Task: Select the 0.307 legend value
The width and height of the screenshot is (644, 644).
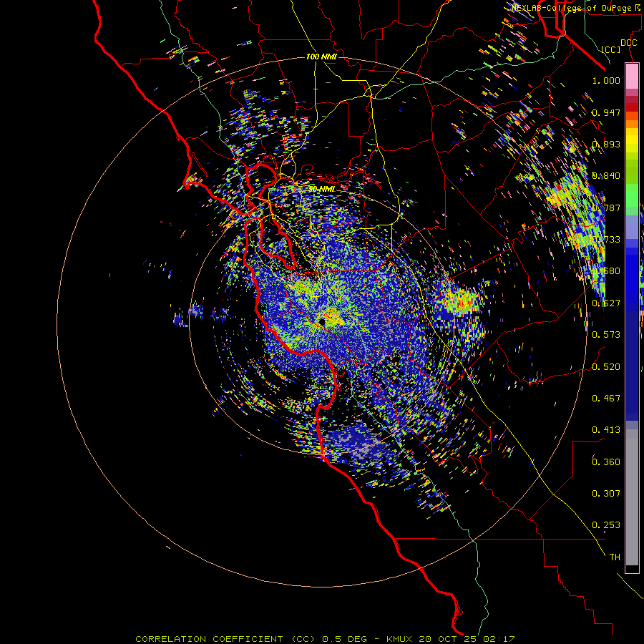Action: pos(606,494)
